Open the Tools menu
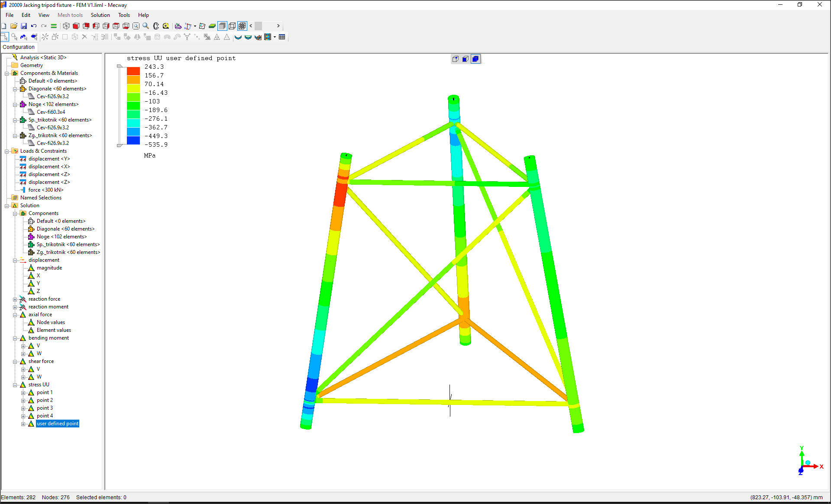The image size is (831, 504). point(124,15)
